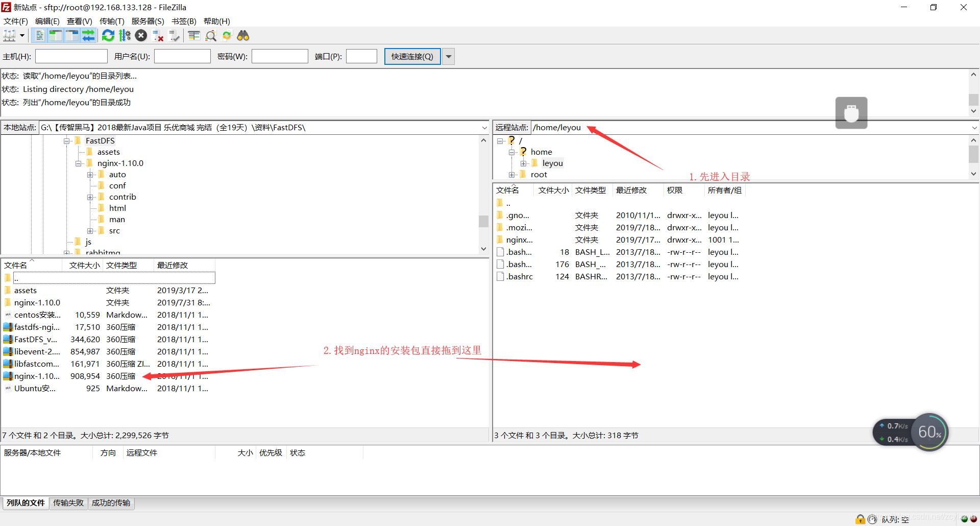
Task: Expand the src folder node
Action: [x=90, y=231]
